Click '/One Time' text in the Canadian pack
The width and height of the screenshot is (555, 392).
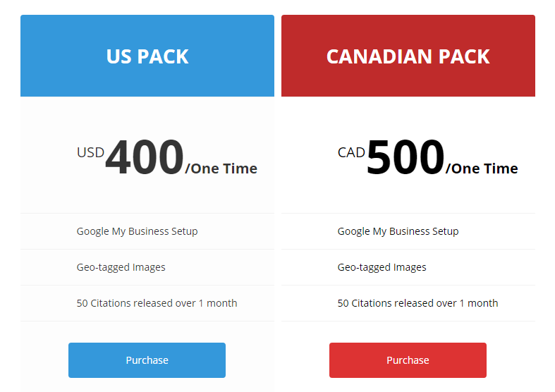[482, 169]
